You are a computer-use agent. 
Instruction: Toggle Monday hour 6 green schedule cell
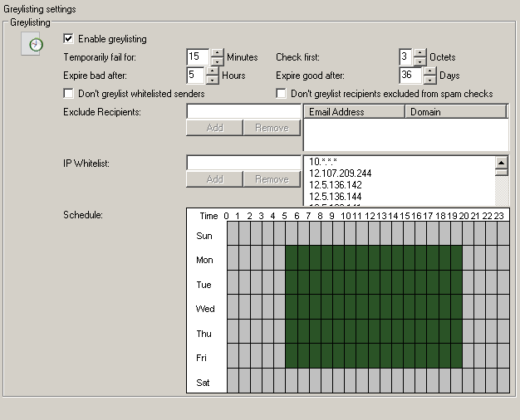tap(303, 259)
